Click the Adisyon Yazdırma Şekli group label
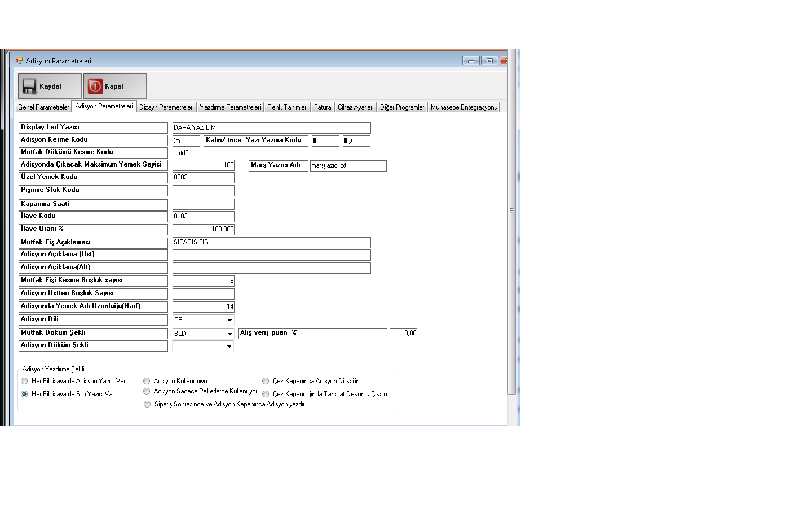The width and height of the screenshot is (812, 508). pyautogui.click(x=54, y=369)
